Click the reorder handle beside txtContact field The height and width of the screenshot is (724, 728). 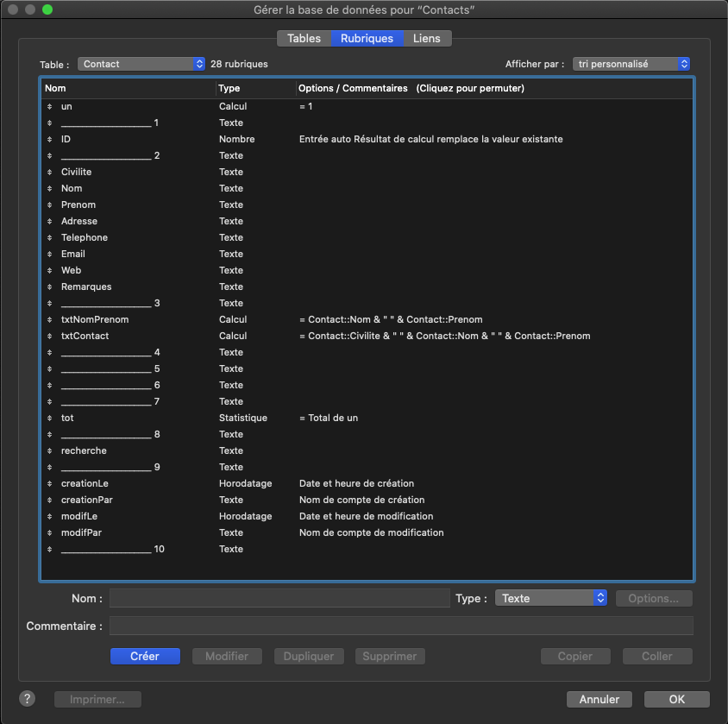[49, 336]
